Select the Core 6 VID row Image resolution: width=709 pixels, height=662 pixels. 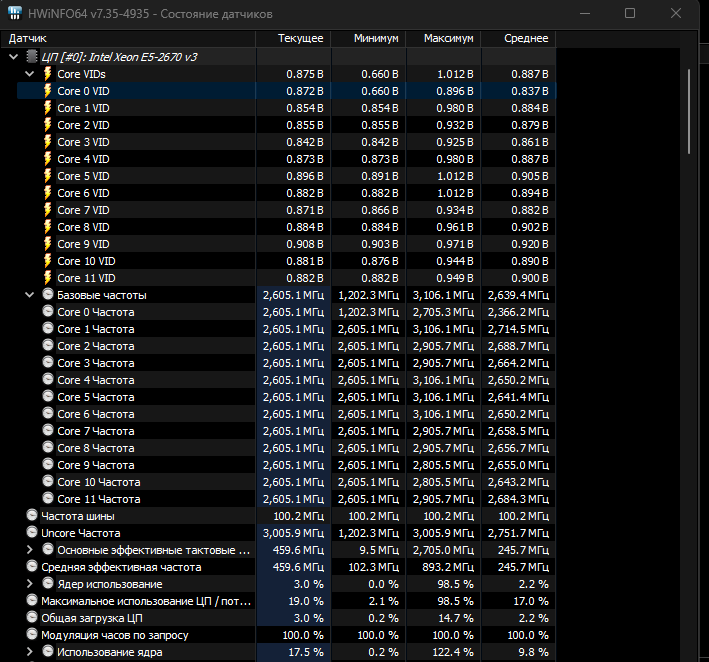[x=287, y=193]
